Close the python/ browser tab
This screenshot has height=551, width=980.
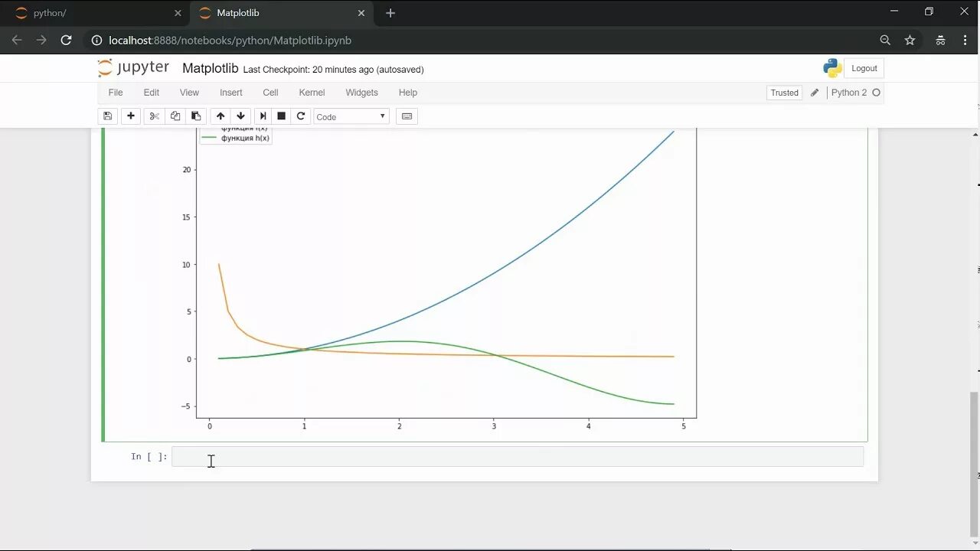coord(178,13)
